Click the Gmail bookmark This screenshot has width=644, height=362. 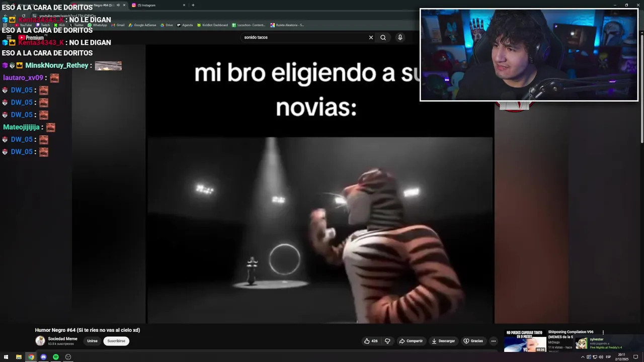(118, 25)
